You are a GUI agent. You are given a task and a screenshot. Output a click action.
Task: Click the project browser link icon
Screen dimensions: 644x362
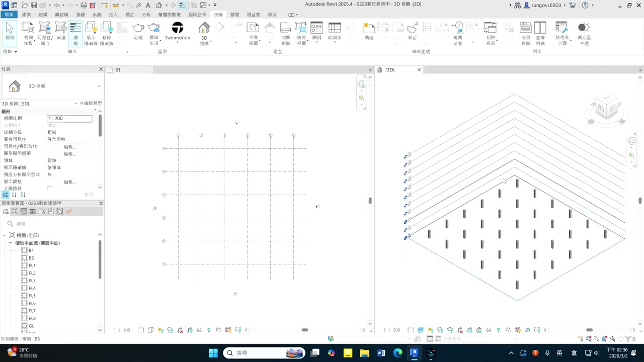(69, 212)
